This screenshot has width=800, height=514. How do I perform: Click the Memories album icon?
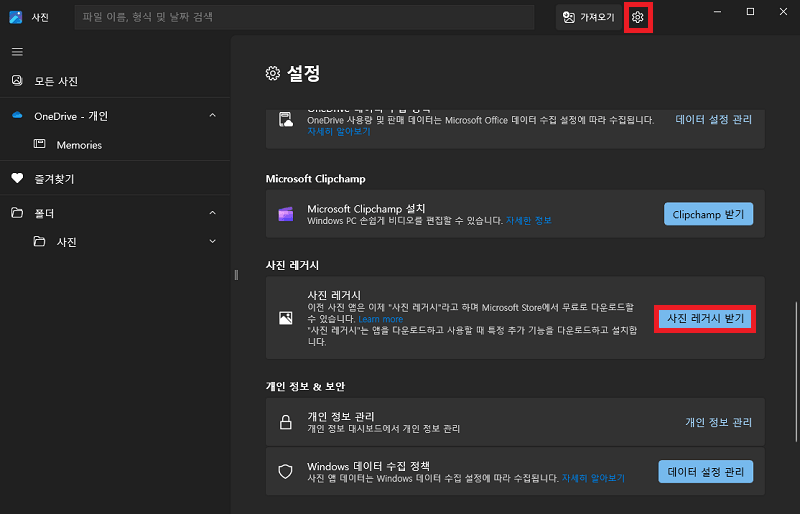39,144
